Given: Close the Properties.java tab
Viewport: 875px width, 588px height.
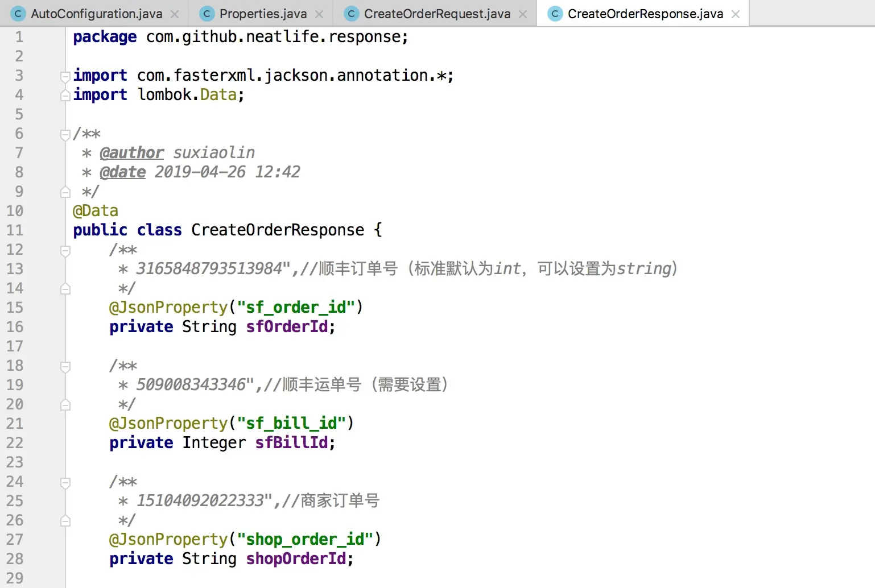Looking at the screenshot, I should tap(320, 14).
